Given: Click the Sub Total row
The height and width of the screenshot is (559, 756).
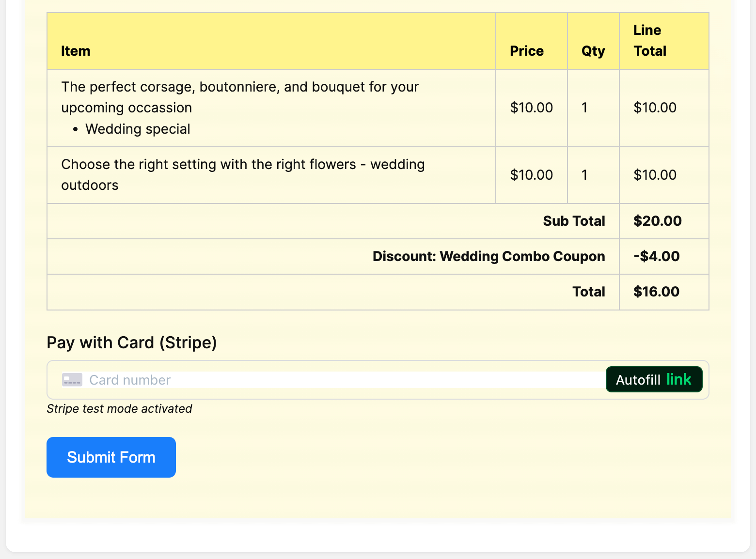Looking at the screenshot, I should coord(574,221).
